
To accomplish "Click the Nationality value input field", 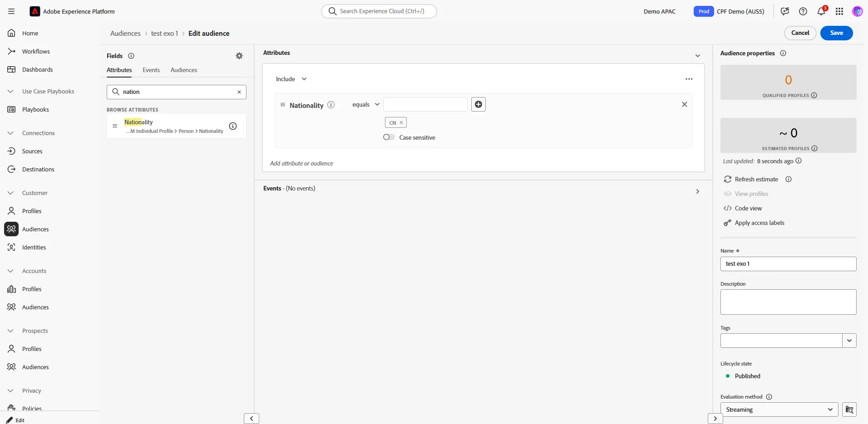I will [x=425, y=104].
